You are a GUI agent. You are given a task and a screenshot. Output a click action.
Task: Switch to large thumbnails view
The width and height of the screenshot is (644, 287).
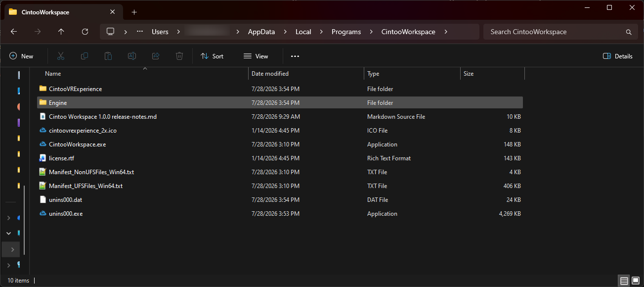pyautogui.click(x=636, y=281)
